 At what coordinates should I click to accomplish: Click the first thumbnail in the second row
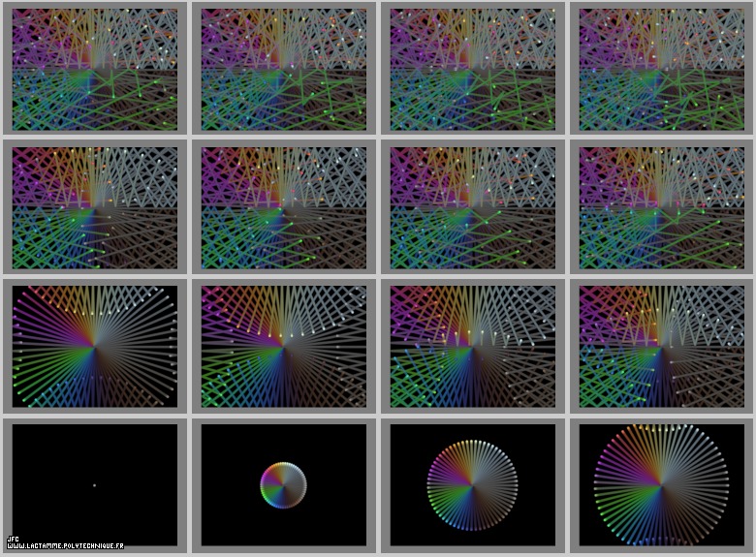click(x=95, y=207)
